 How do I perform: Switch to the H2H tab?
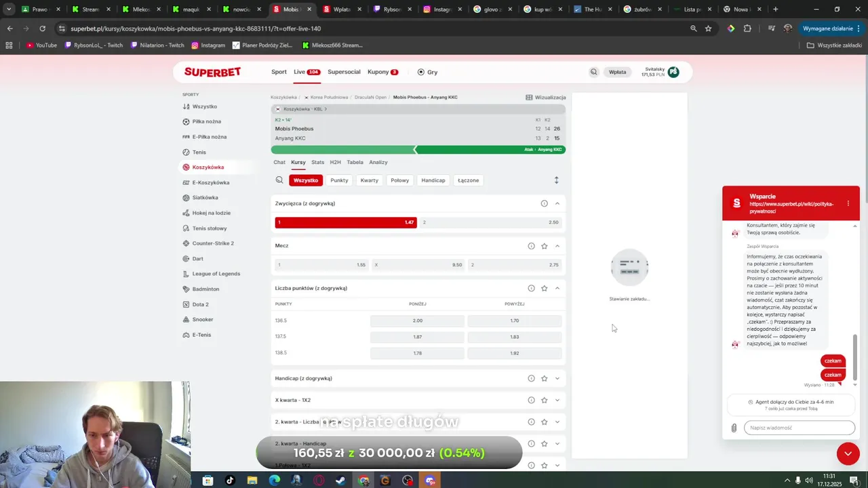click(335, 163)
